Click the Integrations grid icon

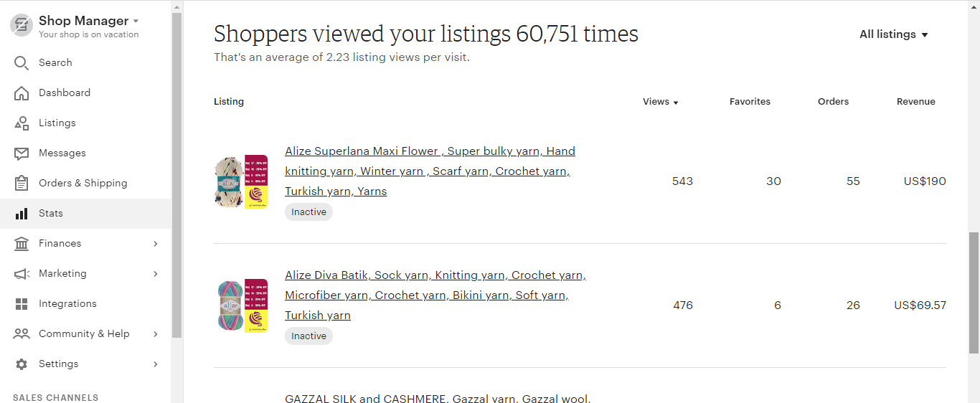[22, 304]
